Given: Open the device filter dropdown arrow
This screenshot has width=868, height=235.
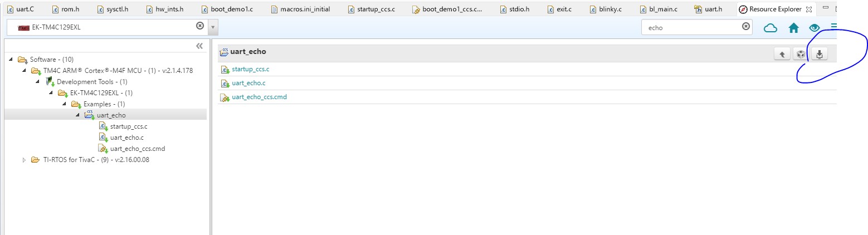Looking at the screenshot, I should click(213, 27).
